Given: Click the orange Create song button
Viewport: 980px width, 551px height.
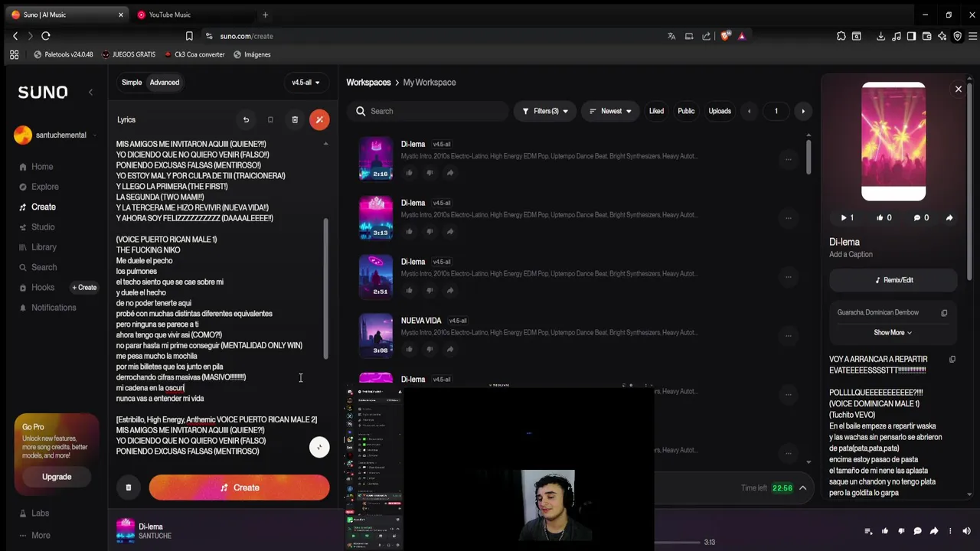Looking at the screenshot, I should click(x=240, y=487).
